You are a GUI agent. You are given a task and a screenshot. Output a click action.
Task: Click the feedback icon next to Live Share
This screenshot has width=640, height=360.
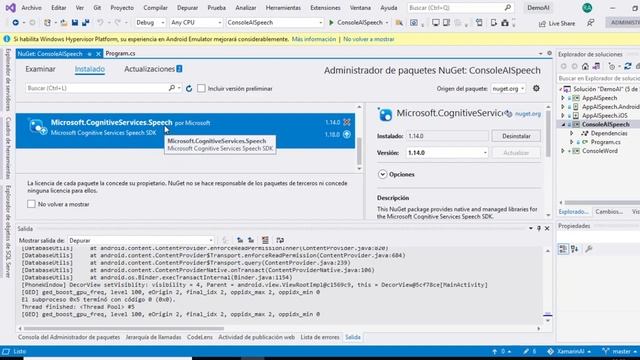point(590,23)
